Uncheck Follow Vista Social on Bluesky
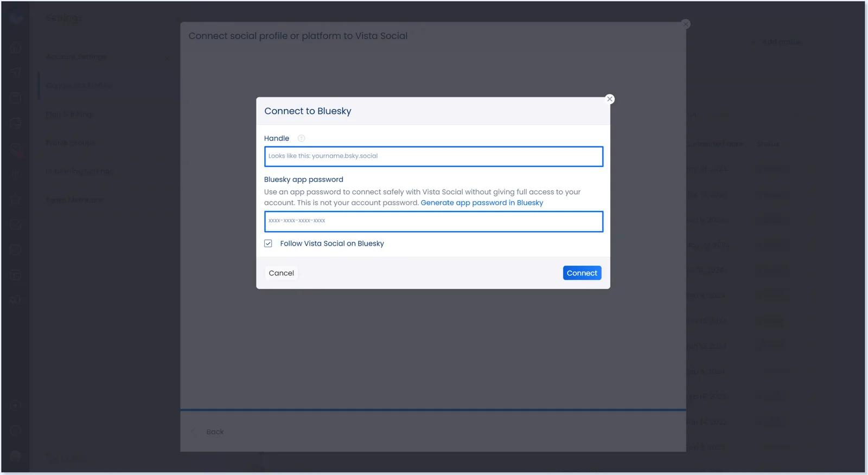This screenshot has width=868, height=475. pyautogui.click(x=268, y=243)
